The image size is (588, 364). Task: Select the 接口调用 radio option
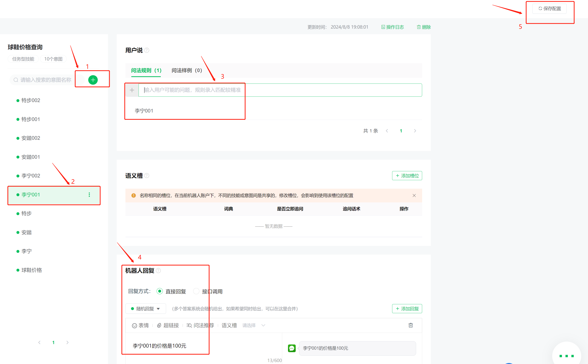click(196, 291)
